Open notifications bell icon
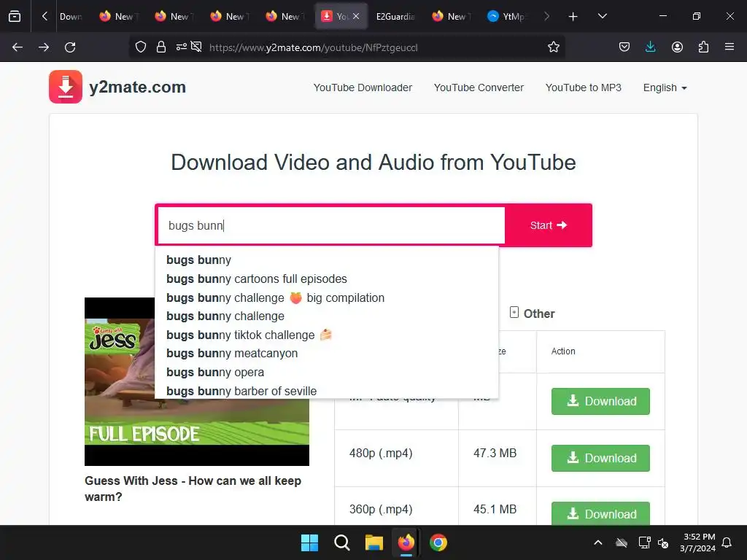 (727, 542)
